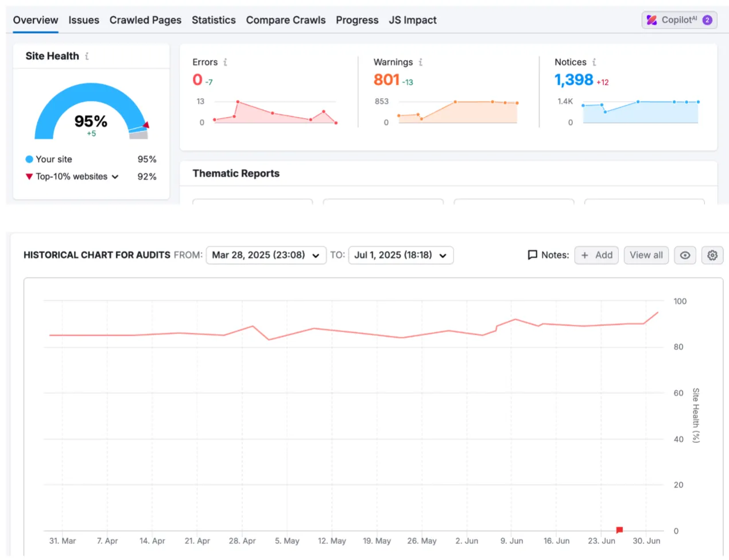Click the Site Health change value +5
The height and width of the screenshot is (560, 729).
coord(91,134)
